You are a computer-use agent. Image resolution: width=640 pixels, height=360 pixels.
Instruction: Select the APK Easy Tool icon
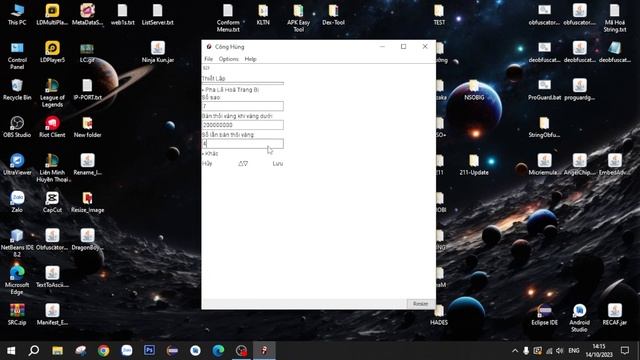pos(298,18)
